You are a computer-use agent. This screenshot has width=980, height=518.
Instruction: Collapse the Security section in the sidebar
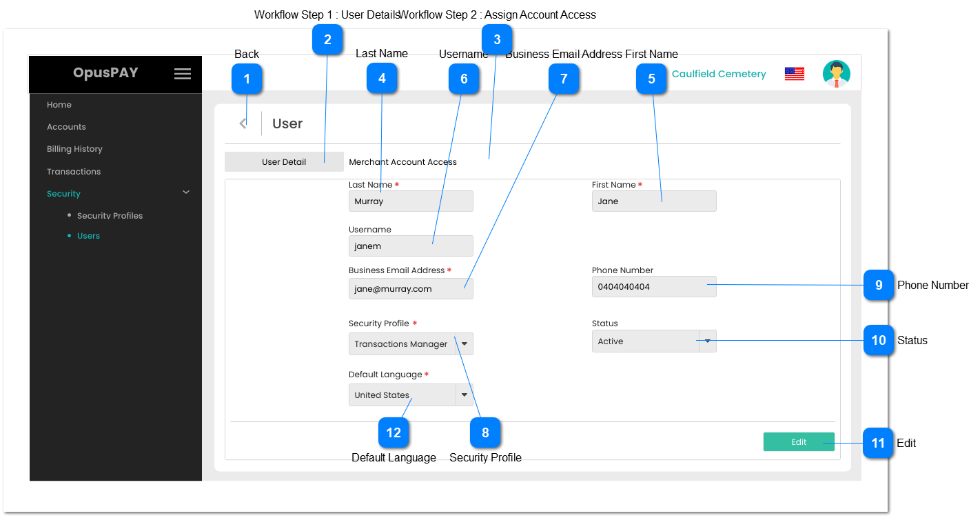(x=185, y=192)
